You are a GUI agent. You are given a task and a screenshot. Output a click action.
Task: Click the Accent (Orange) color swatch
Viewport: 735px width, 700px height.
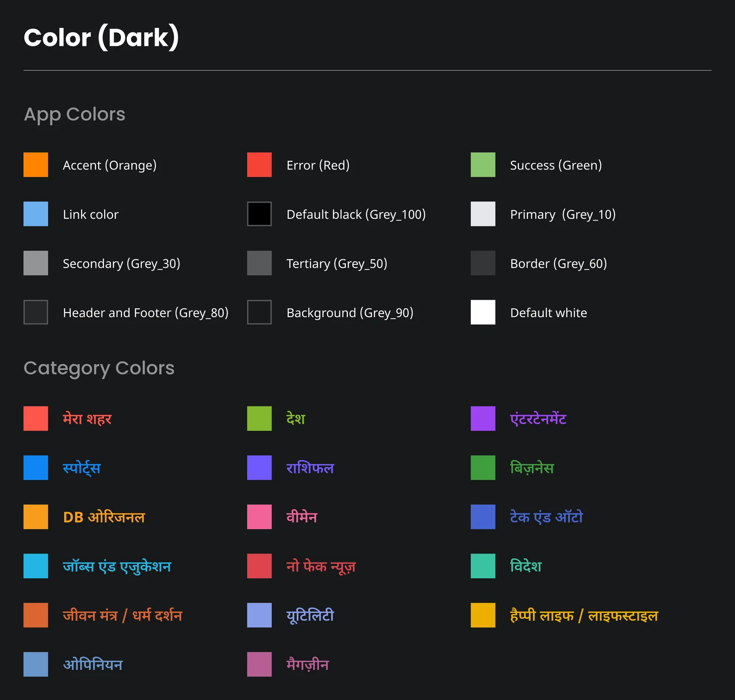point(36,165)
